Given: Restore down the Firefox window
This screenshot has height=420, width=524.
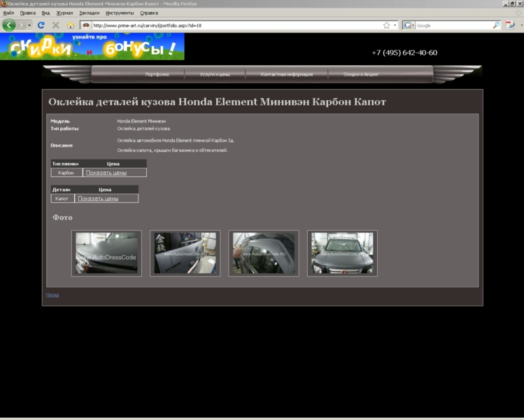Looking at the screenshot, I should 512,3.
